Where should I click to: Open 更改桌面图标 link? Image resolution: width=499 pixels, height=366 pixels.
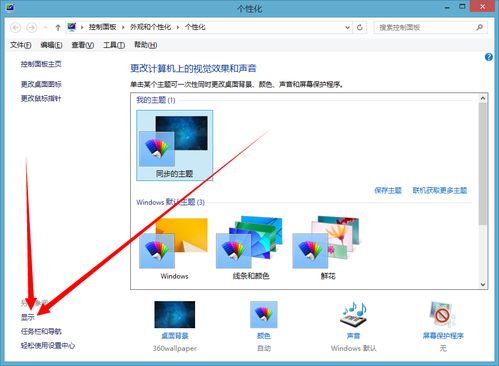pos(41,84)
